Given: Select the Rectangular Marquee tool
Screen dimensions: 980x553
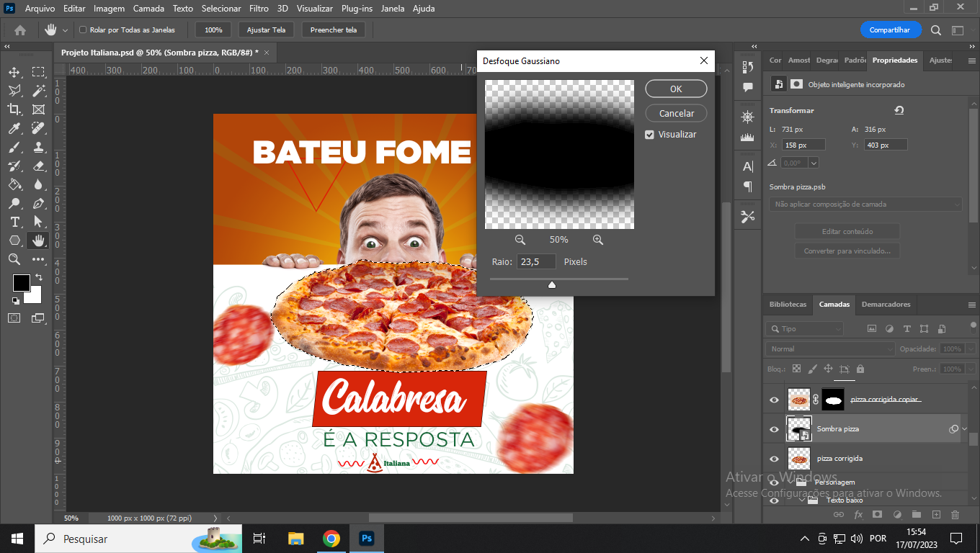Looking at the screenshot, I should (x=38, y=72).
